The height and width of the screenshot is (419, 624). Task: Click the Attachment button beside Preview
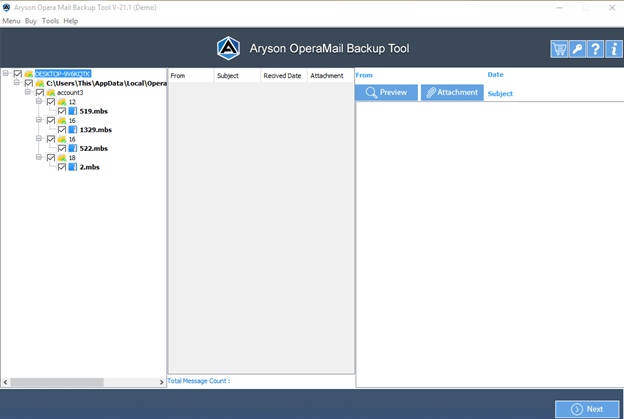coord(452,92)
